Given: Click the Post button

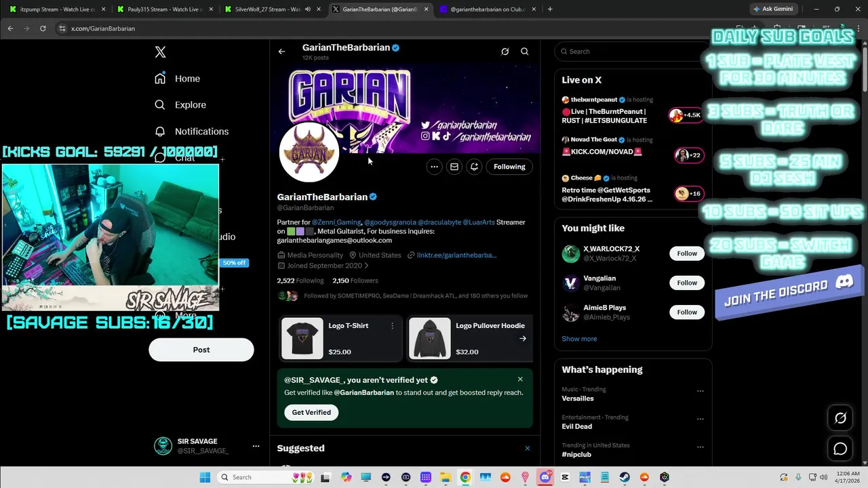Looking at the screenshot, I should [x=201, y=350].
